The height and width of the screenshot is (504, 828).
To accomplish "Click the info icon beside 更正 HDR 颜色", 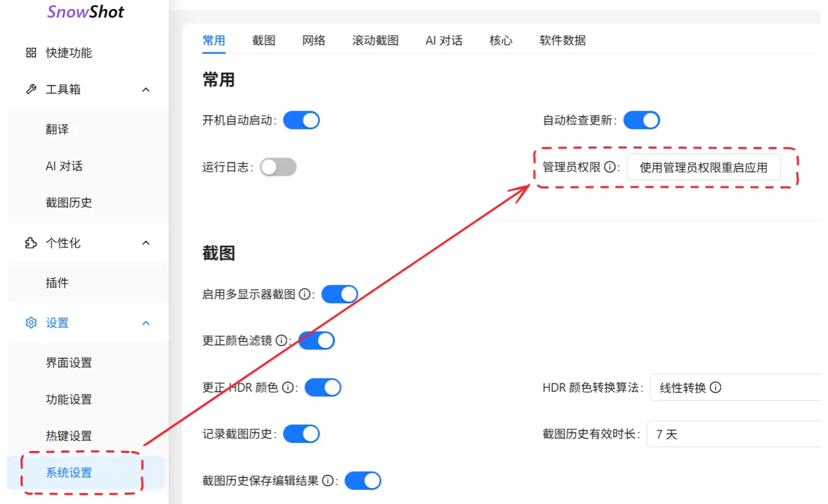I will 287,387.
